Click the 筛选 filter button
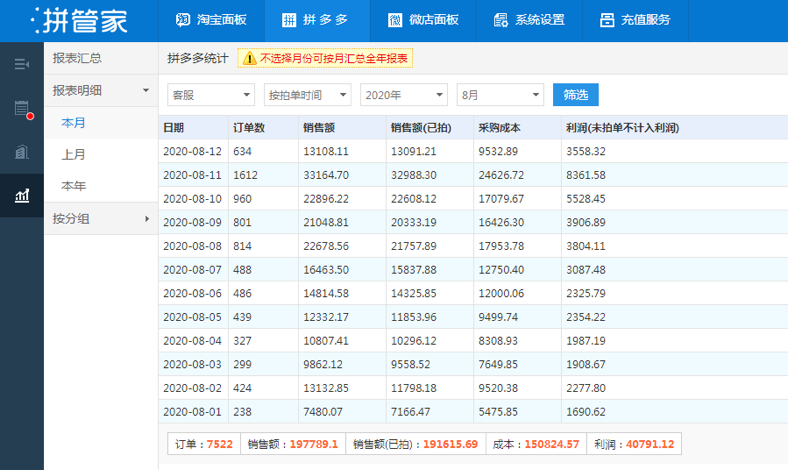788x470 pixels. click(576, 95)
